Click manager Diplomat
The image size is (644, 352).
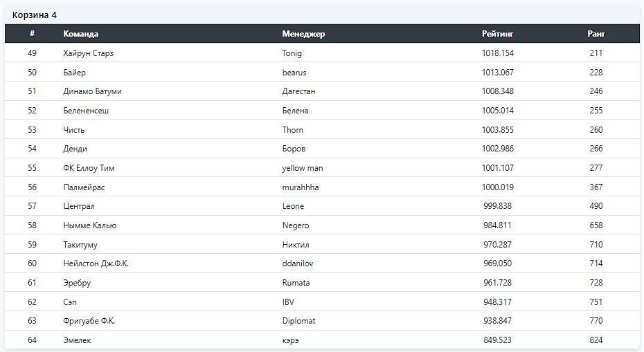[298, 322]
